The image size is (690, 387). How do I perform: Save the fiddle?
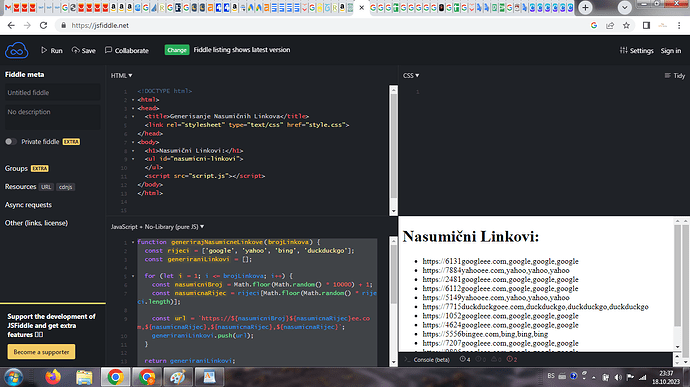pyautogui.click(x=84, y=50)
